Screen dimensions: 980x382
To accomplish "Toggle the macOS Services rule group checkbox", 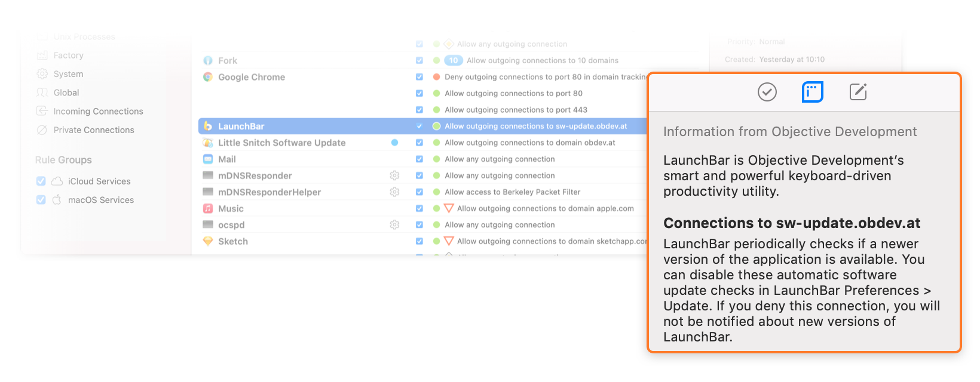I will [41, 200].
